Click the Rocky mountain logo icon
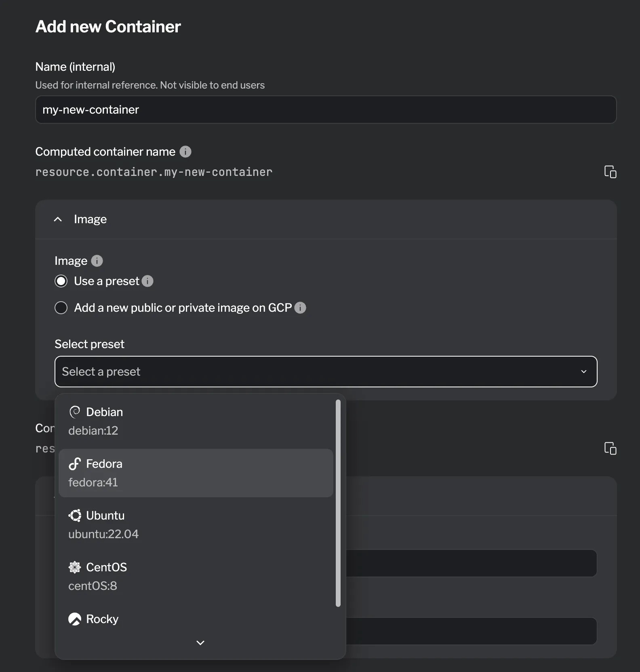This screenshot has height=672, width=640. click(75, 619)
